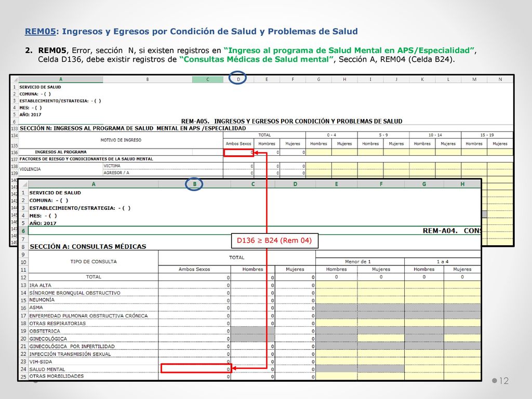Viewport: 532px width, 399px height.
Task: Click 'COMUNA: - ( )' in REM-A04 sheet
Action: click(x=48, y=201)
